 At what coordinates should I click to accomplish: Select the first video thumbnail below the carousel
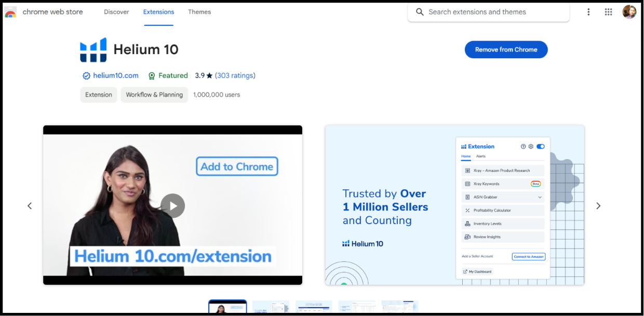tap(227, 306)
